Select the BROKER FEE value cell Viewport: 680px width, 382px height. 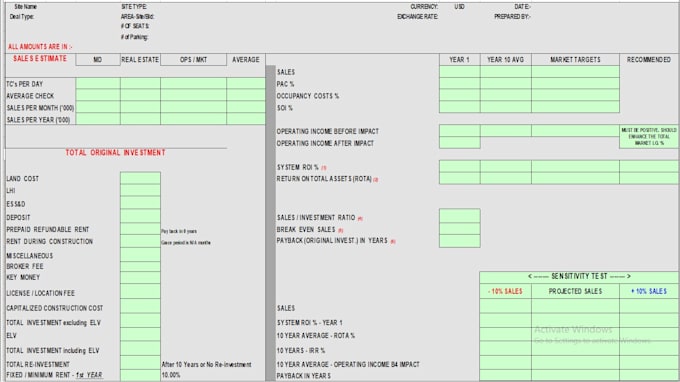point(140,266)
